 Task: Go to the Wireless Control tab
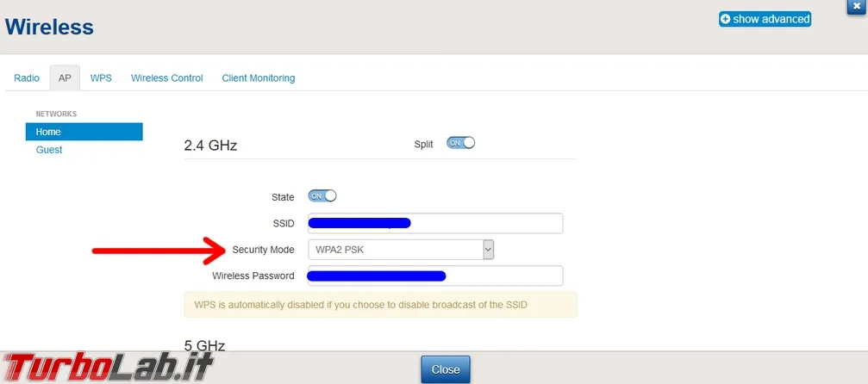pyautogui.click(x=166, y=78)
